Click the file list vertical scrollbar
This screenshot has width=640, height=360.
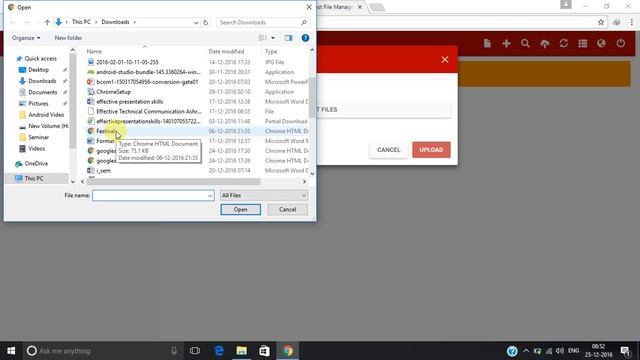pos(312,97)
